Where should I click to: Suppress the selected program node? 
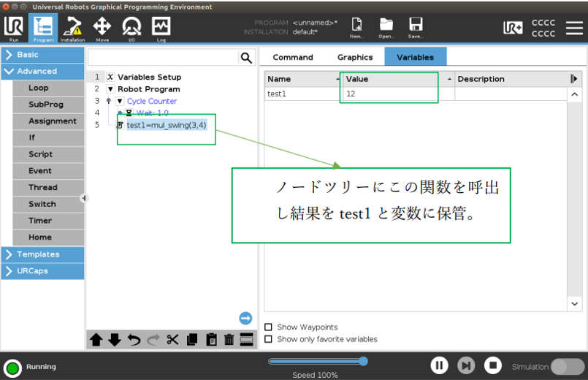(246, 340)
